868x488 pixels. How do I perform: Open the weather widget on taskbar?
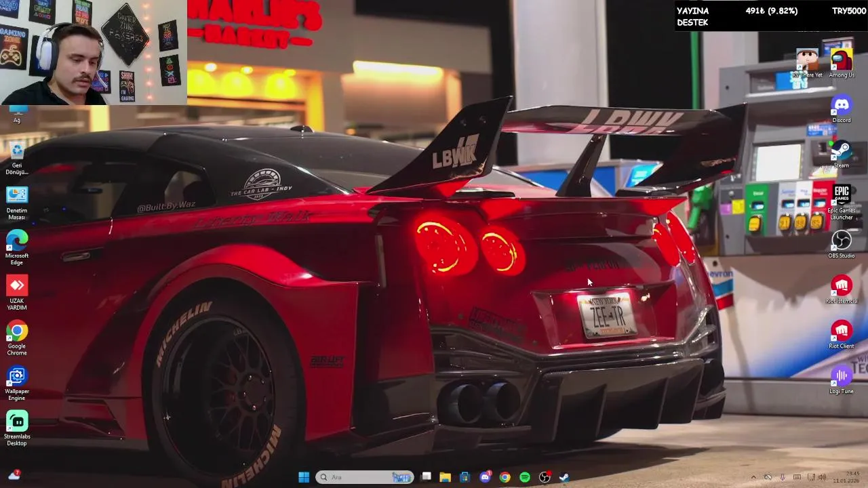click(14, 476)
